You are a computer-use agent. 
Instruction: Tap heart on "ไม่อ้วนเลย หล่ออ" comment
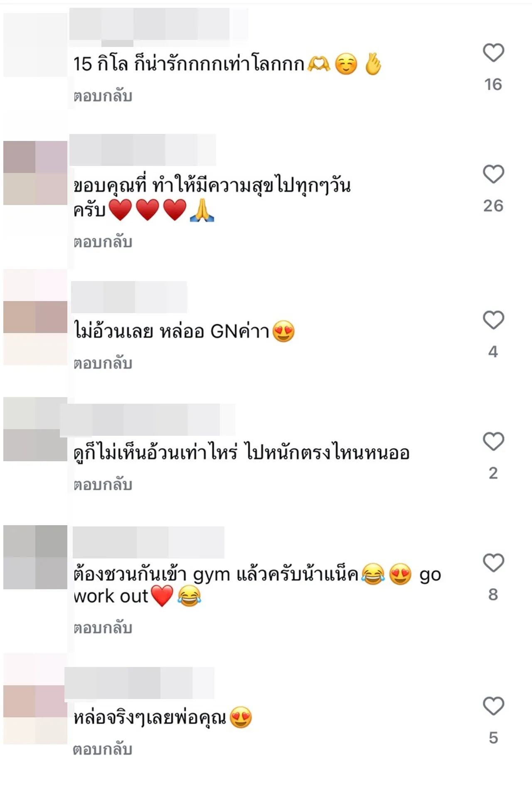(x=493, y=320)
